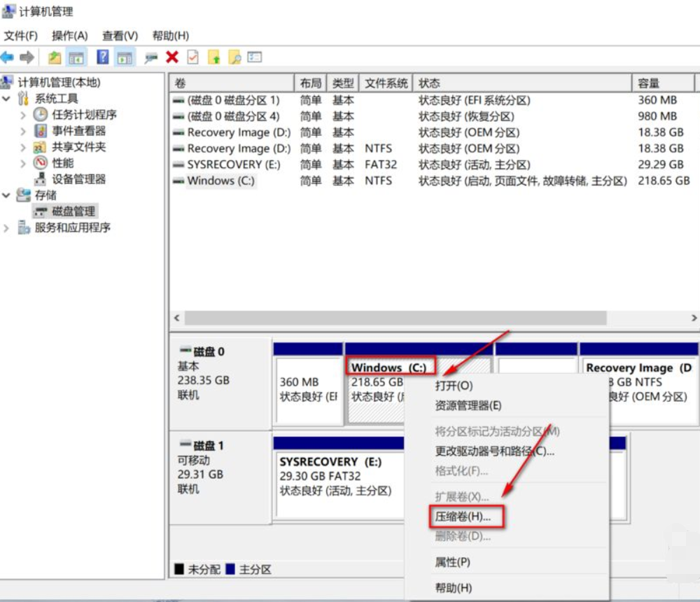Click the properties checkmark toolbar icon
Image resolution: width=700 pixels, height=602 pixels.
[192, 57]
